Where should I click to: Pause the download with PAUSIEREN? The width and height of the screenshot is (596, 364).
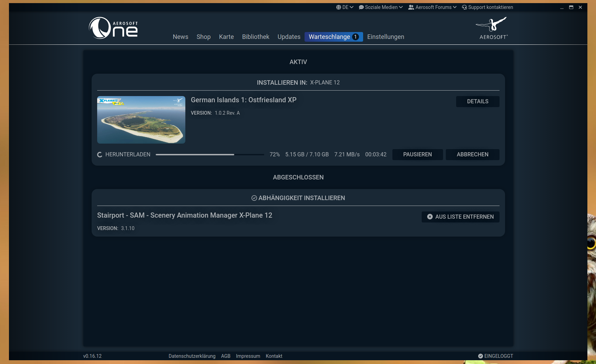[417, 155]
